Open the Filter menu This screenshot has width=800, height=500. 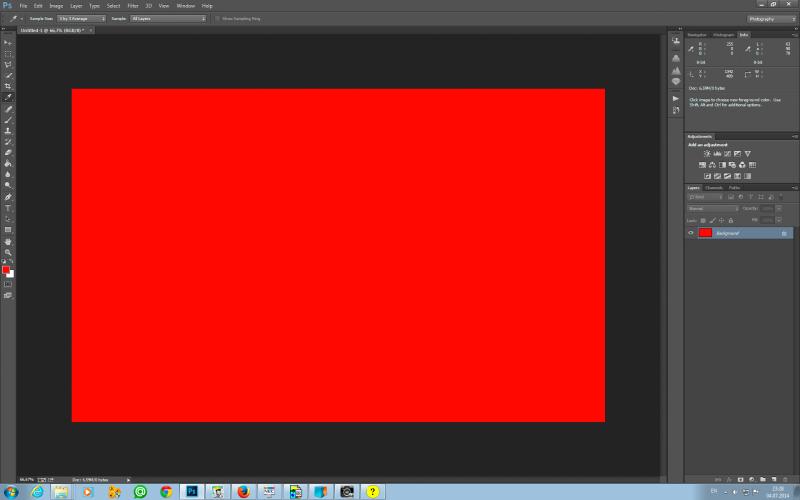pos(133,6)
